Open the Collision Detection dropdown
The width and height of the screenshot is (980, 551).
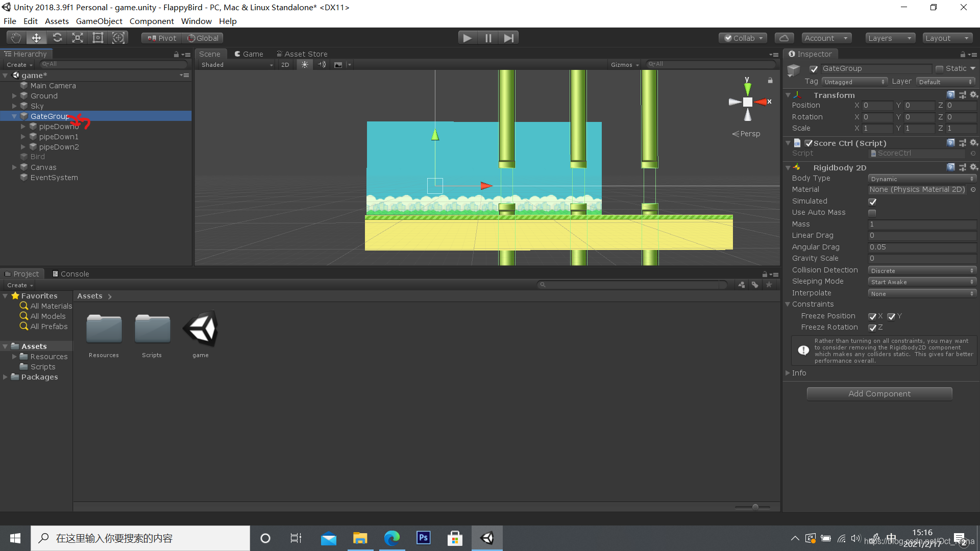pyautogui.click(x=922, y=270)
